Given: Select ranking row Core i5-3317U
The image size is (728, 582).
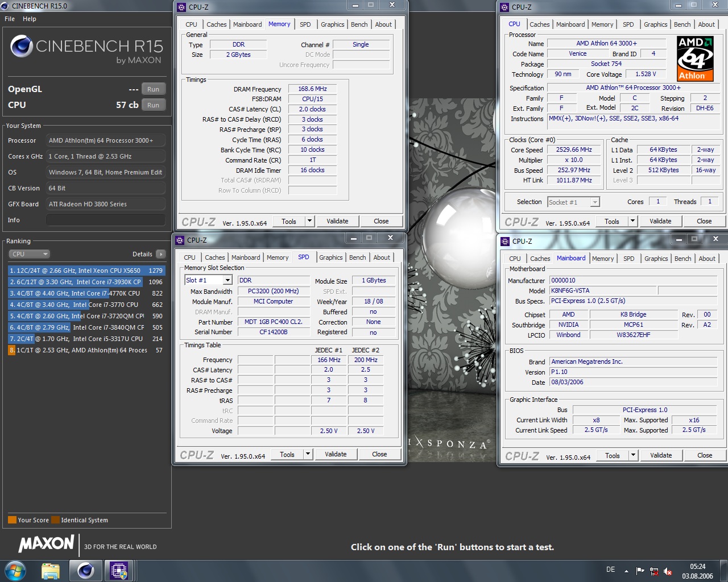Looking at the screenshot, I should point(86,339).
